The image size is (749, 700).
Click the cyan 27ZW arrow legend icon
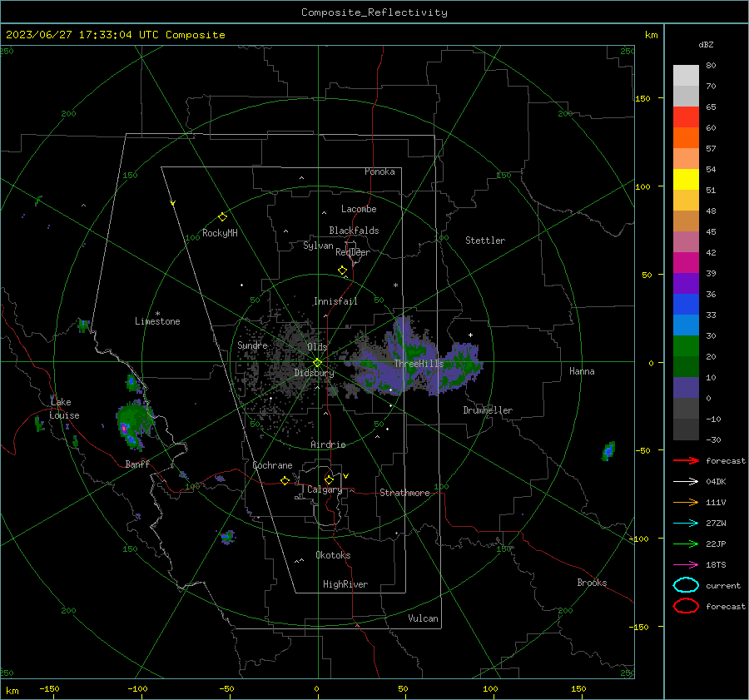pos(686,524)
